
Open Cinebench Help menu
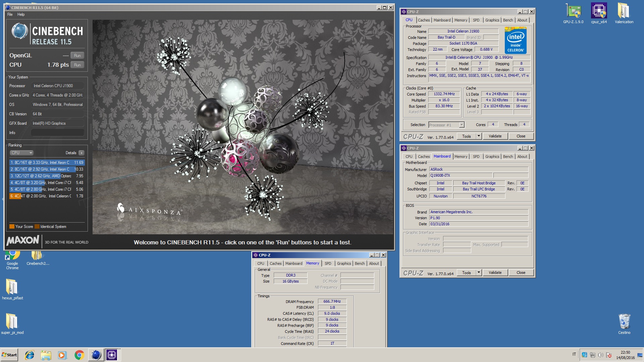click(21, 14)
